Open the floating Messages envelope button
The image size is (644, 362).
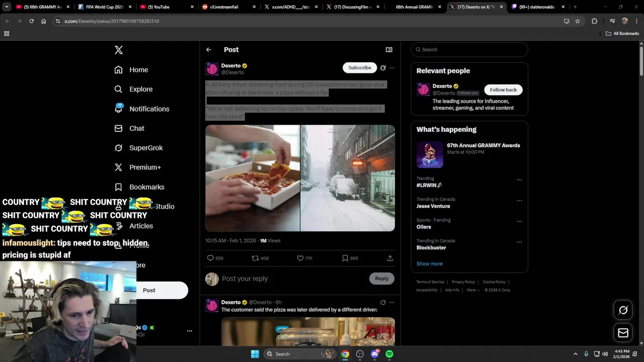pos(623,333)
